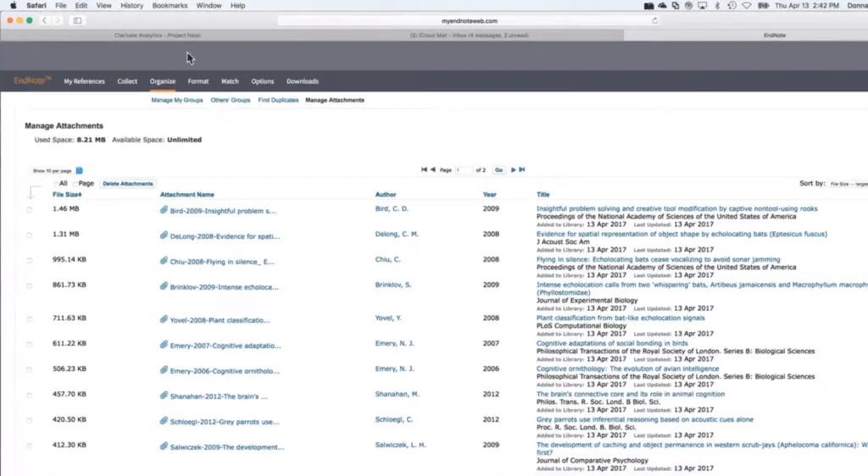Open paperclip icon for DeLong-2008-Evidence attachment

(164, 235)
